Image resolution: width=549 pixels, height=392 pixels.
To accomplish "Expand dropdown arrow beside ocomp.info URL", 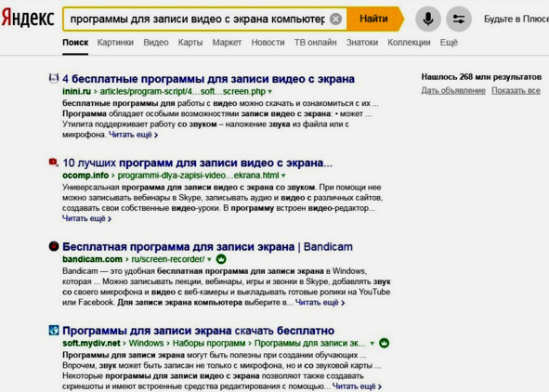I will click(283, 176).
